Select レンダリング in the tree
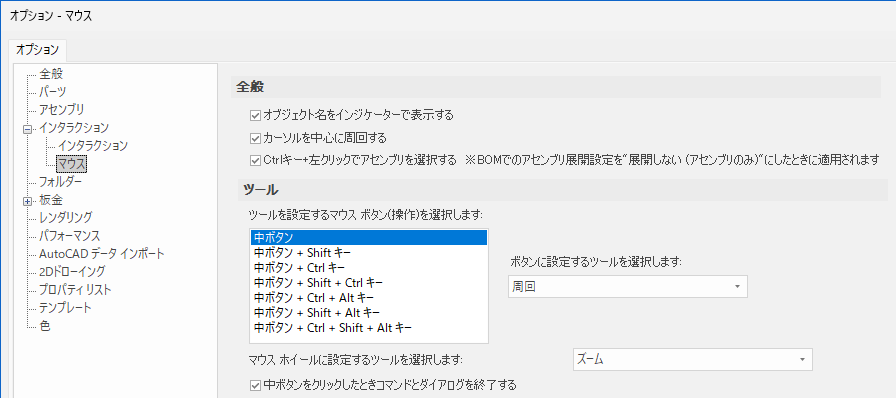 (x=65, y=217)
